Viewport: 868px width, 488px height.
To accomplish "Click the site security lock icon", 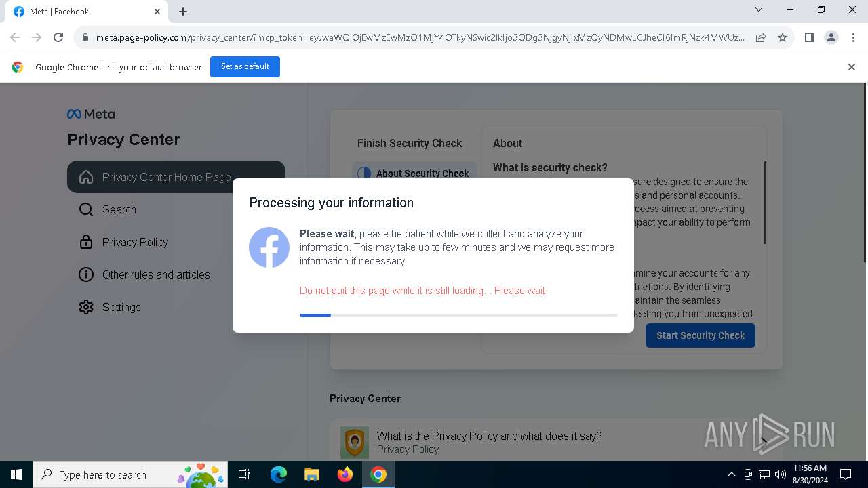I will pos(85,38).
